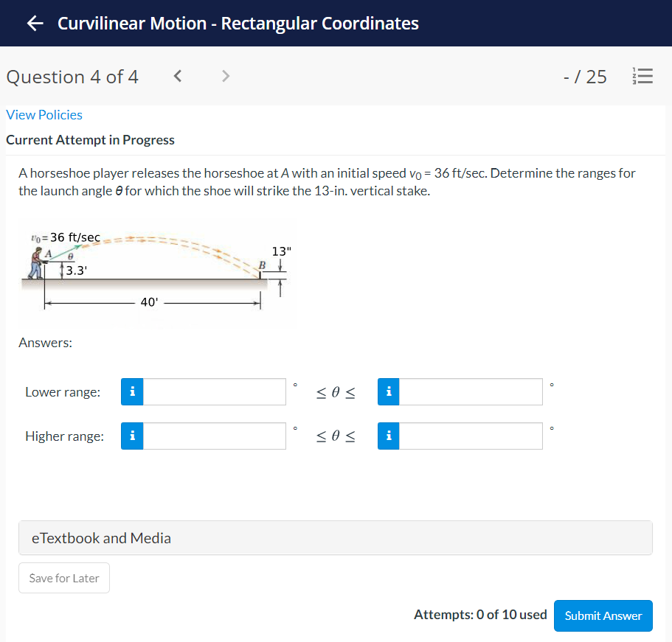
Task: Click Save for Later
Action: click(x=63, y=578)
